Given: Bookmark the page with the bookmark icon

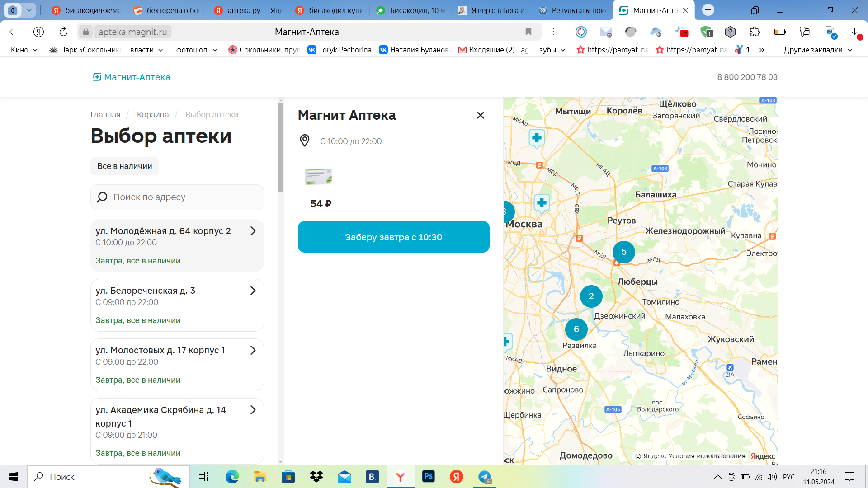Looking at the screenshot, I should click(x=528, y=32).
